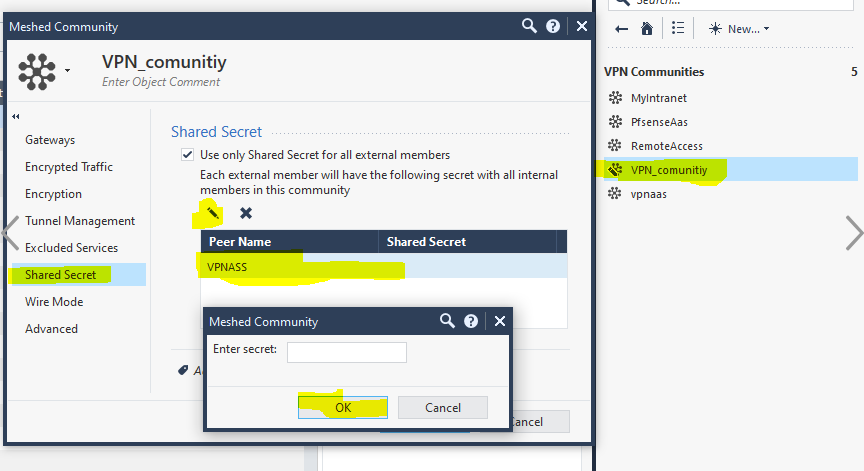Image resolution: width=864 pixels, height=471 pixels.
Task: Confirm the secret with OK
Action: click(x=343, y=407)
